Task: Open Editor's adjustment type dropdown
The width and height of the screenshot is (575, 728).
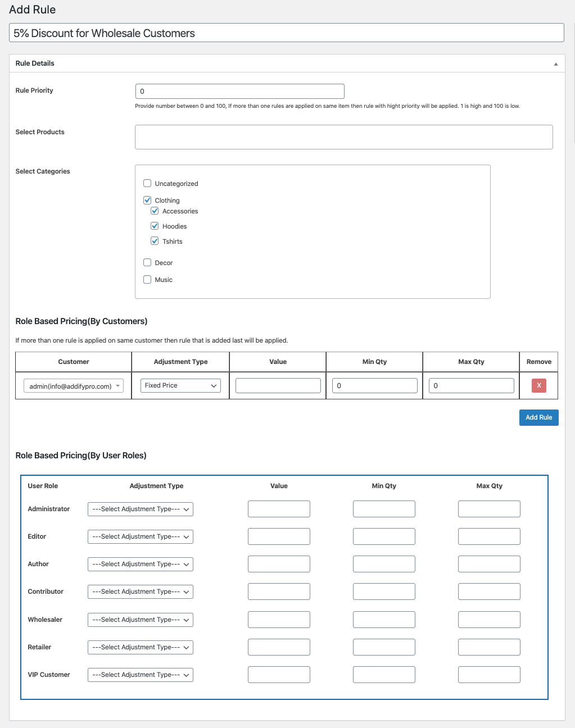Action: [x=140, y=536]
